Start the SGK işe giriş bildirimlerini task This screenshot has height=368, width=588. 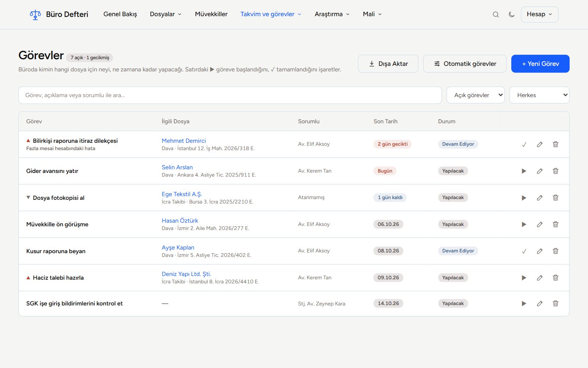click(524, 304)
